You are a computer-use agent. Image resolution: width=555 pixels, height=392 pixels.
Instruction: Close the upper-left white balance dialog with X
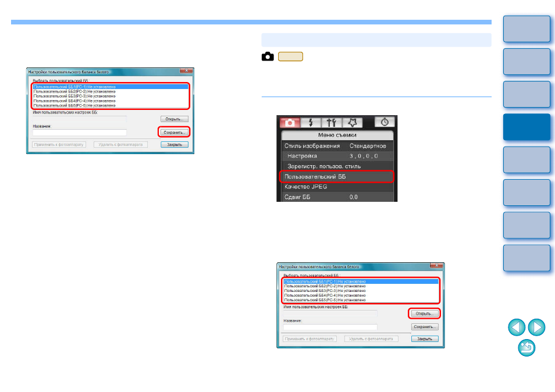coord(186,71)
